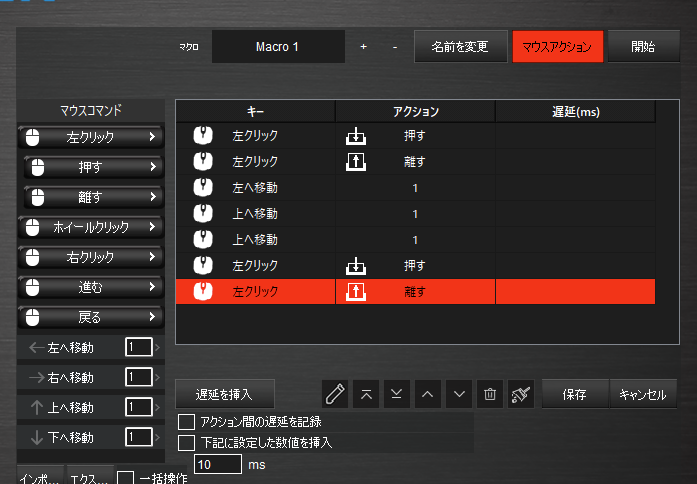Screen dimensions: 697x484
Task: Move selected action up one row
Action: coord(428,394)
